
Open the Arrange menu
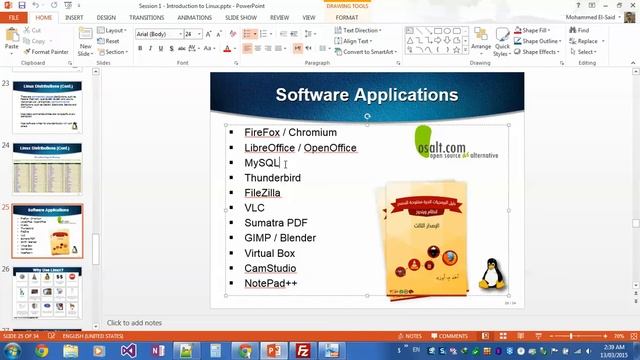click(x=481, y=40)
